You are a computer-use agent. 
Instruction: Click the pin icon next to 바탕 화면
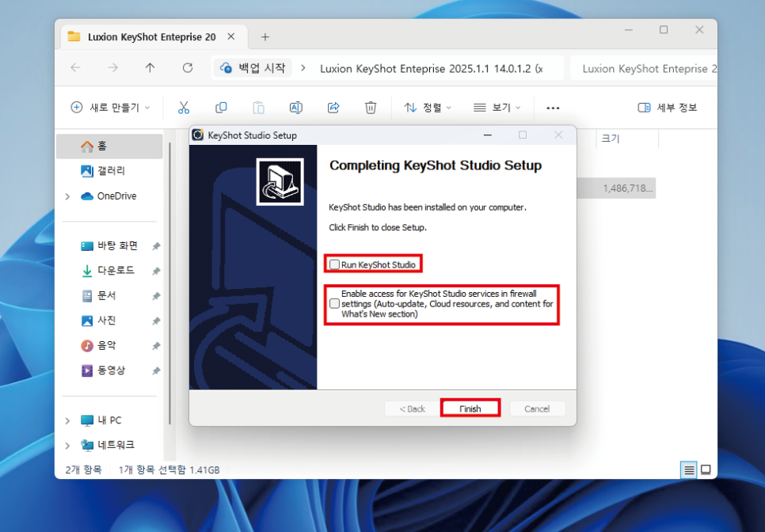pos(156,246)
